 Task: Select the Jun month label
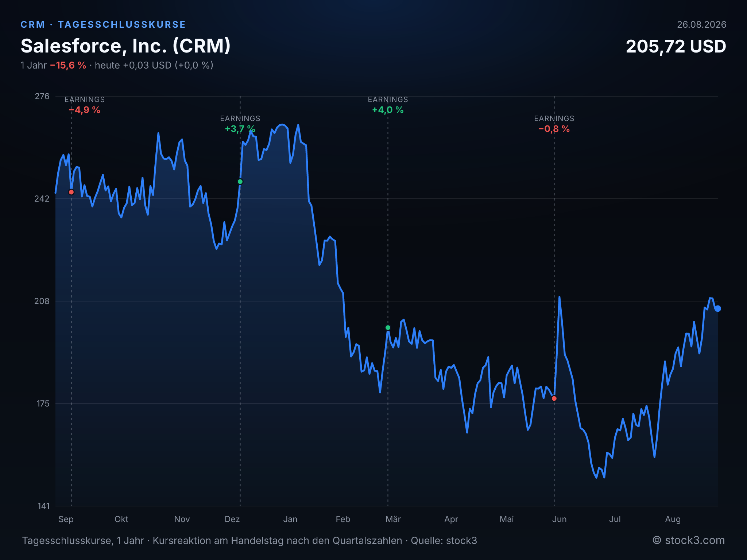[x=560, y=519]
